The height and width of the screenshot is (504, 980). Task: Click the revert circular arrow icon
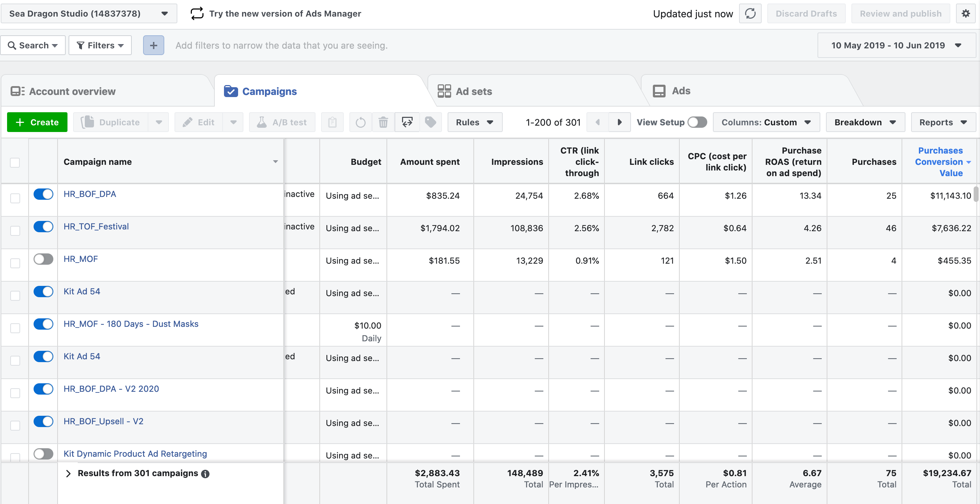[x=360, y=122]
